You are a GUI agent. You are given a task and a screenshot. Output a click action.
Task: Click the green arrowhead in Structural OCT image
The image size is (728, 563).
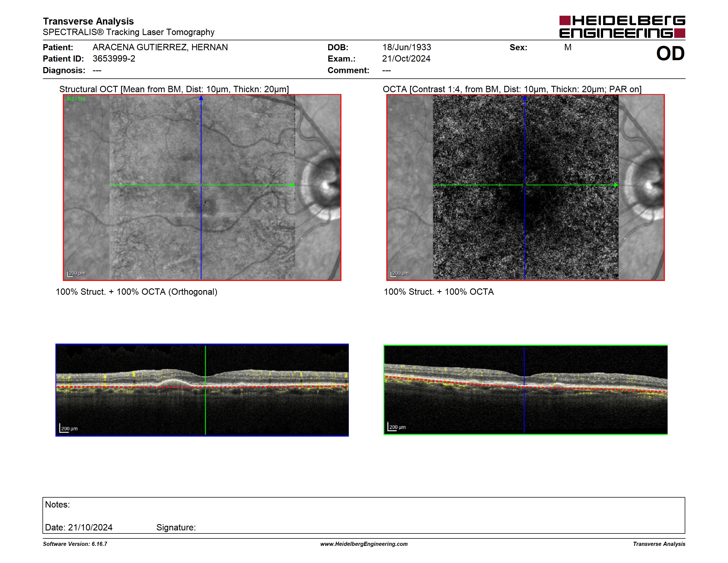pos(292,185)
